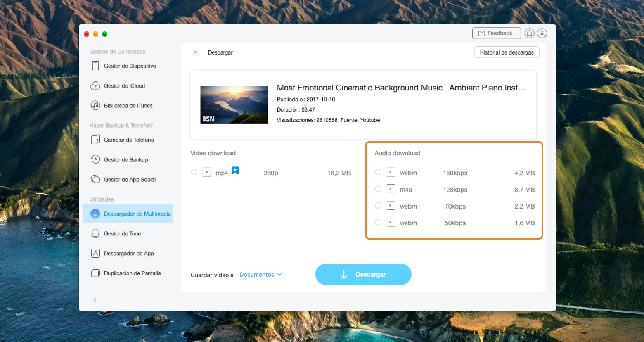Click the blue Descargar button

pyautogui.click(x=363, y=274)
